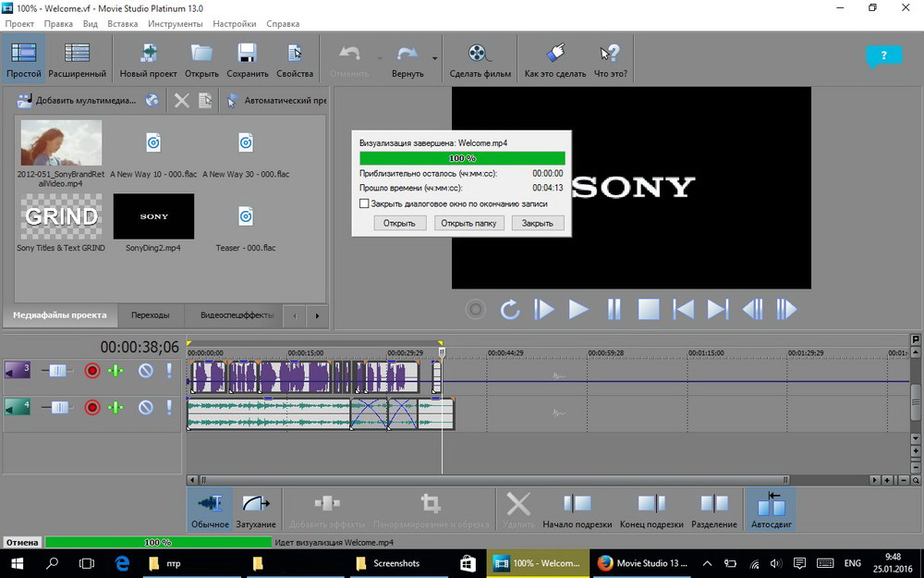
Task: Toggle loop playback icon
Action: [x=510, y=309]
